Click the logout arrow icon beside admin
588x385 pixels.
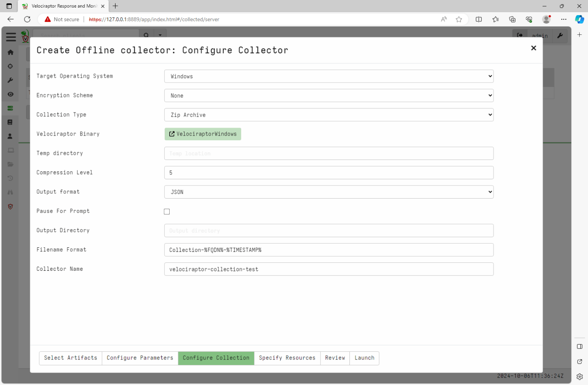(x=520, y=35)
